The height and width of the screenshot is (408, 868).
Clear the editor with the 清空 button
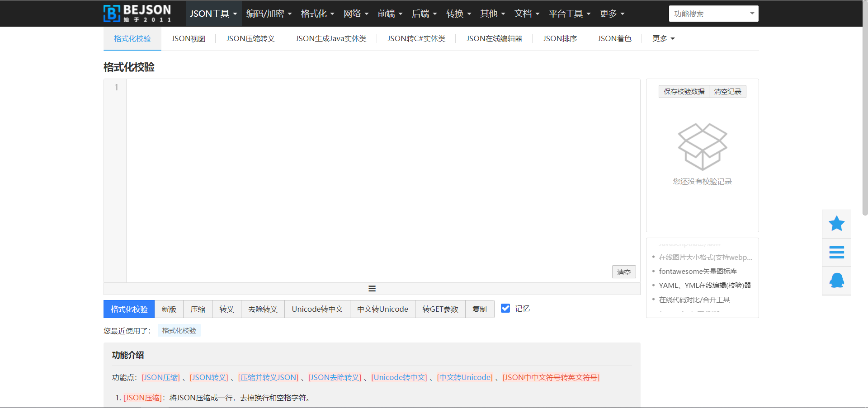click(624, 272)
